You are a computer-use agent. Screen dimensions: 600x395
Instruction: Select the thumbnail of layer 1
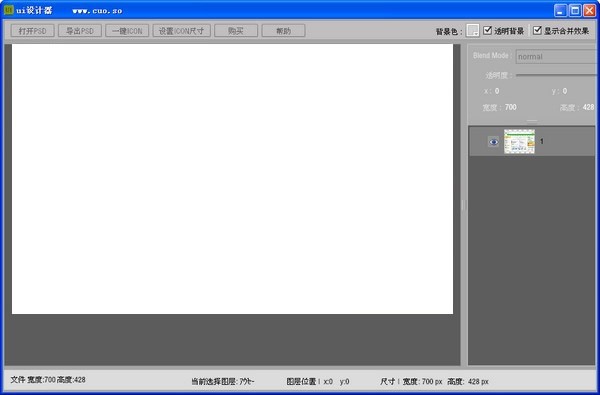(x=519, y=141)
